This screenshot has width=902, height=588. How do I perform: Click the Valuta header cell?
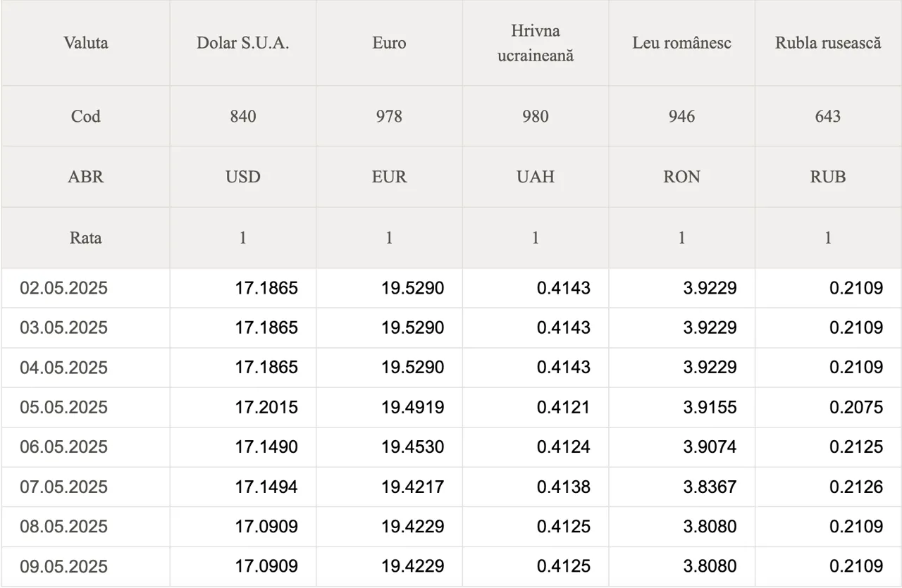pyautogui.click(x=86, y=43)
